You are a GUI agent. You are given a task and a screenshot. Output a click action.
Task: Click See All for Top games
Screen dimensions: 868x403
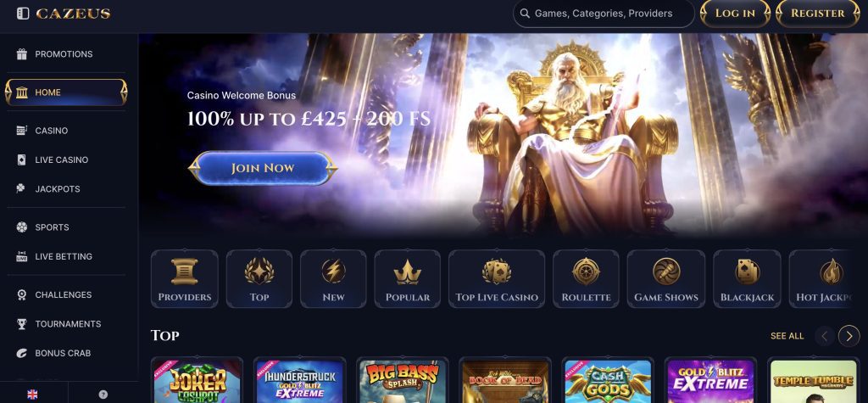tap(787, 336)
